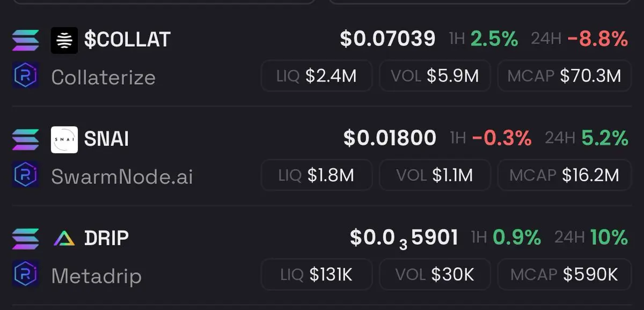Click the DRIP 24H 10% change
Viewport: 644px width, 310px height.
coord(609,237)
